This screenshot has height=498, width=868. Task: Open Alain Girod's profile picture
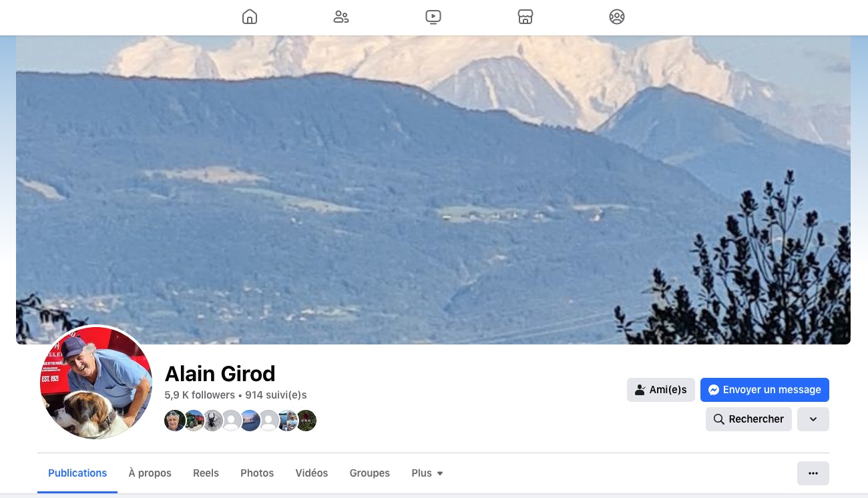tap(96, 383)
